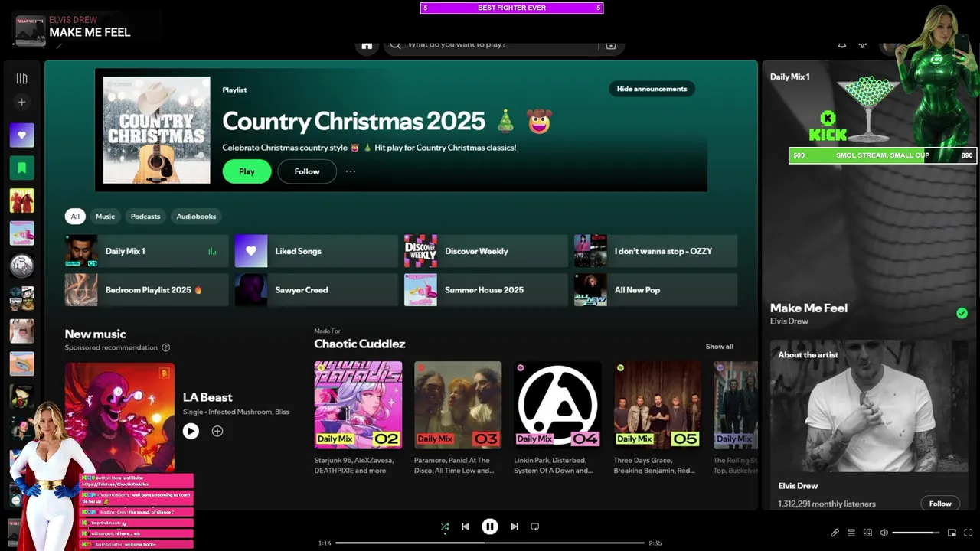This screenshot has height=551, width=980.
Task: Toggle repeat in the player bar
Action: coord(535,527)
